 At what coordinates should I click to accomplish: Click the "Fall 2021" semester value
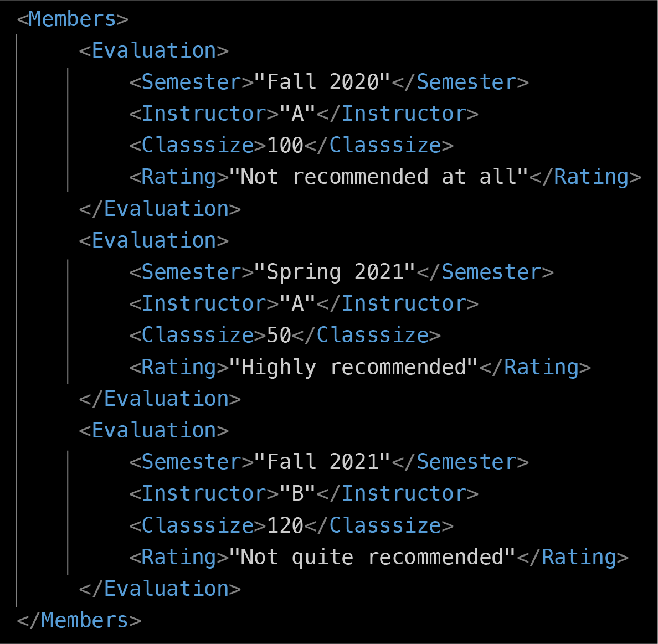[x=322, y=462]
